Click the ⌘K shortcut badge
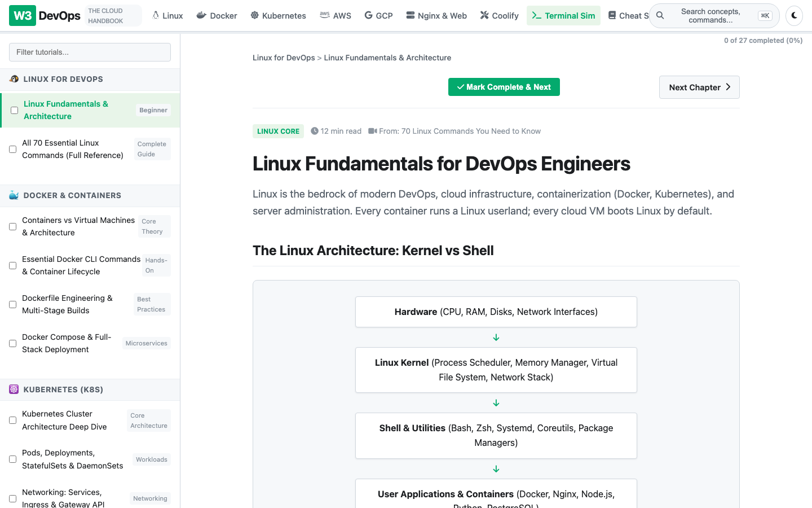The height and width of the screenshot is (508, 812). [x=765, y=16]
